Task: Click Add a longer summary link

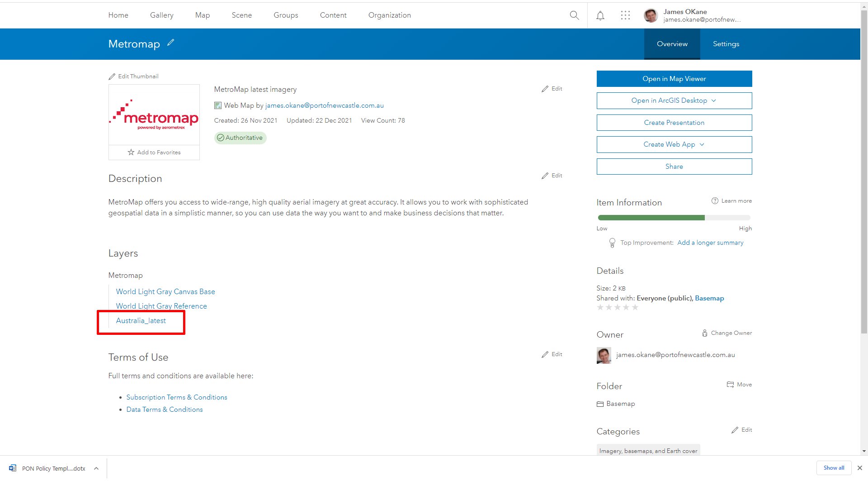Action: pyautogui.click(x=710, y=243)
